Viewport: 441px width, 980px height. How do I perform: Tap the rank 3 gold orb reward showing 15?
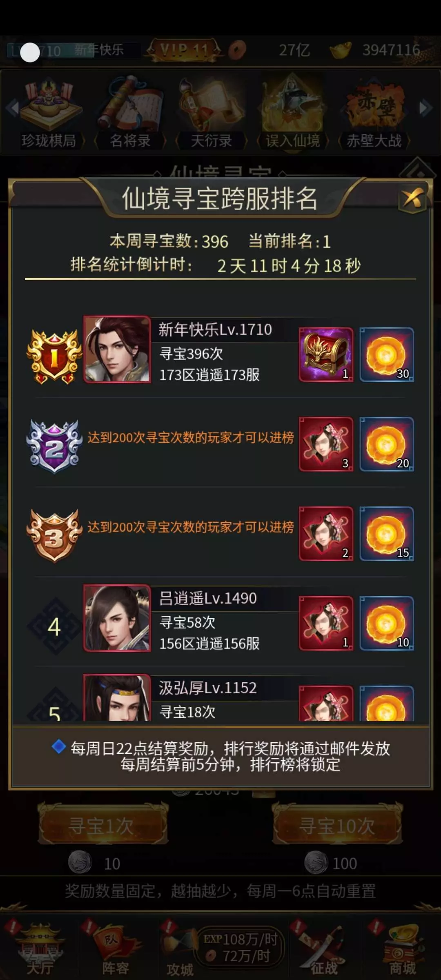point(387,534)
